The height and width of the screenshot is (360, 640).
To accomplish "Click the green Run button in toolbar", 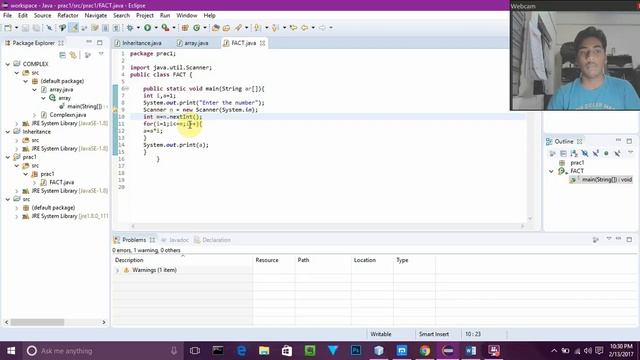I will [x=147, y=28].
